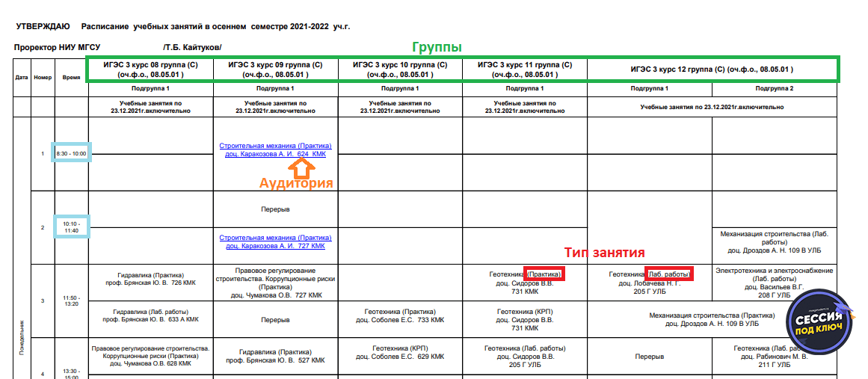Click Геотехника (Практика) cell, доц. Сидоров В.В.
Viewport: 868px width, 379px height.
pos(524,282)
